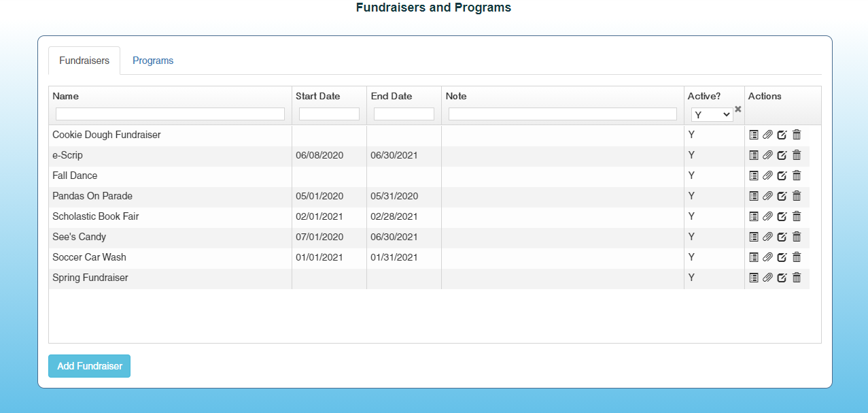Click the Name filter input field
868x413 pixels.
click(x=170, y=114)
